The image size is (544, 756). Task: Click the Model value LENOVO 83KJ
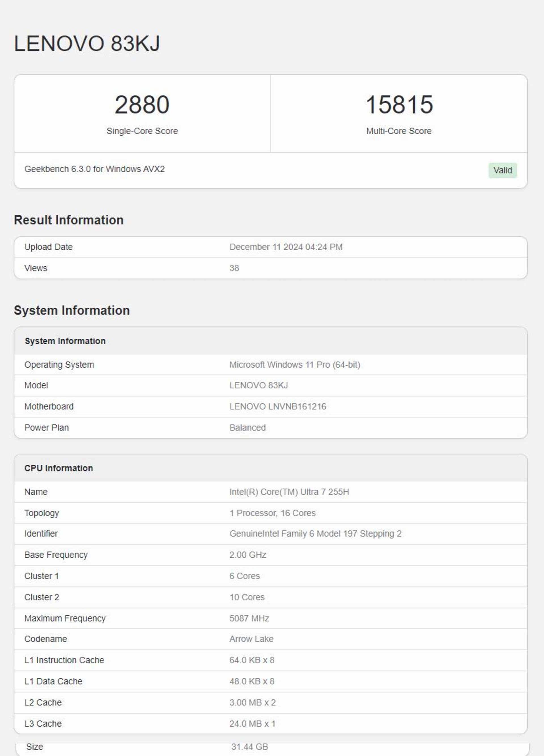[x=258, y=385]
